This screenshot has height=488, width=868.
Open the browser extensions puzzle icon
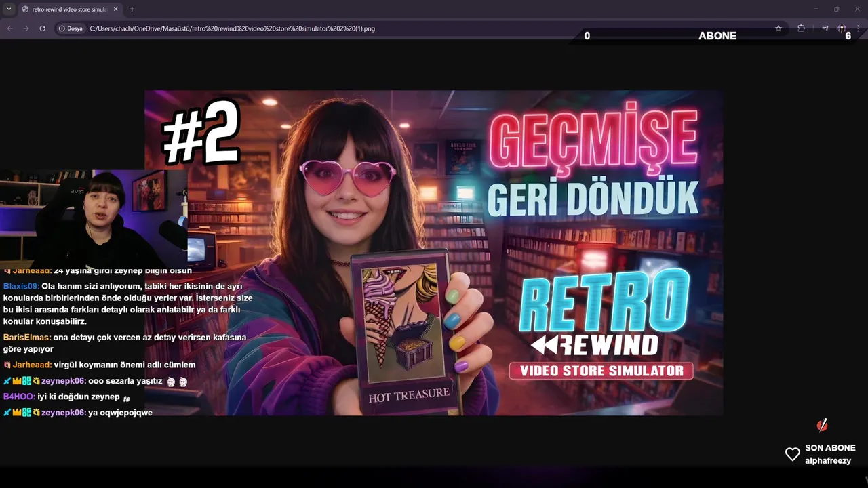pyautogui.click(x=801, y=28)
